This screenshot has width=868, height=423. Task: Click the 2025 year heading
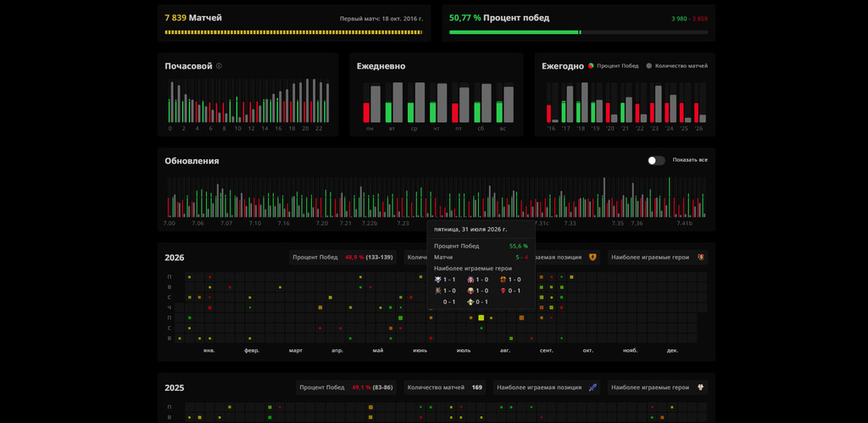[x=175, y=387]
